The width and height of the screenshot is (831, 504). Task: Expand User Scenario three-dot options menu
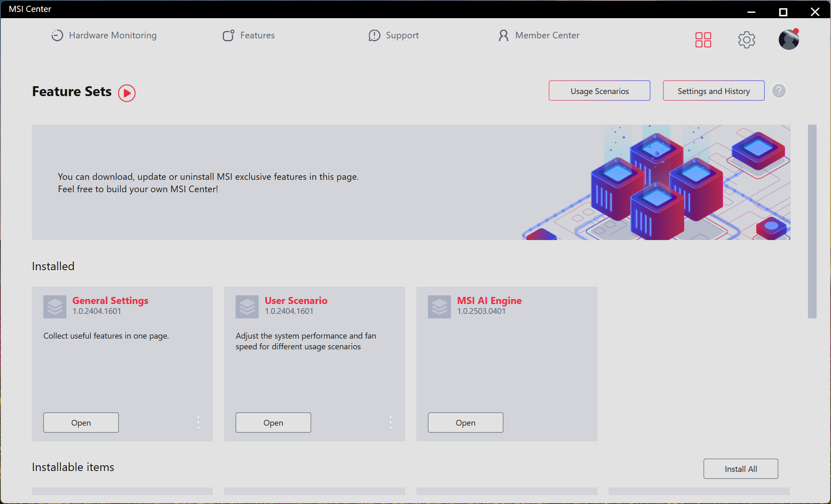pos(391,422)
